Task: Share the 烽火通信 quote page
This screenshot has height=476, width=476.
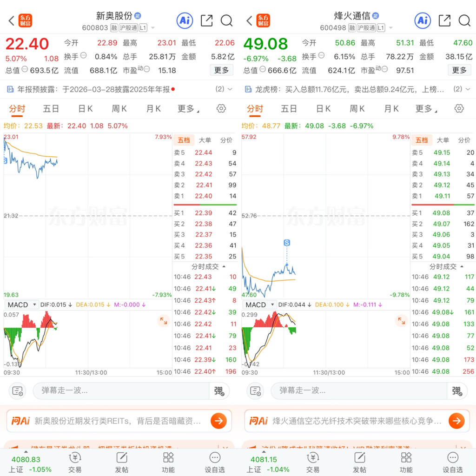Action: (445, 20)
